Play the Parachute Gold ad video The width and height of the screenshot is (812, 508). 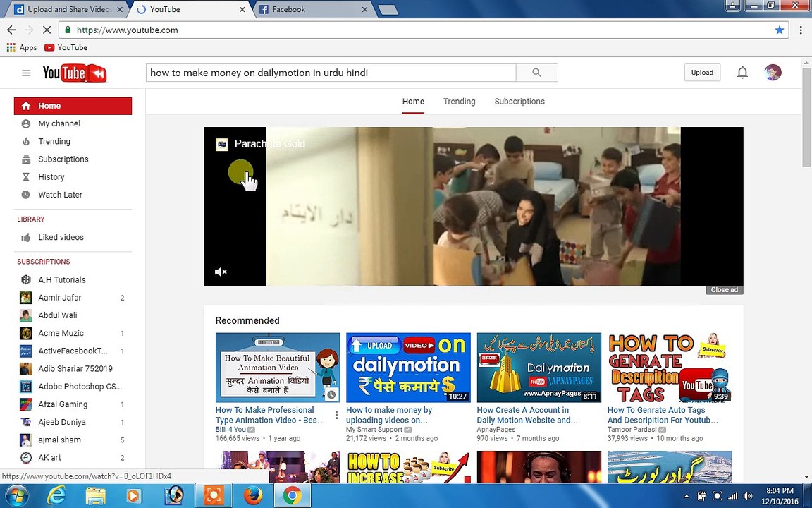[474, 206]
